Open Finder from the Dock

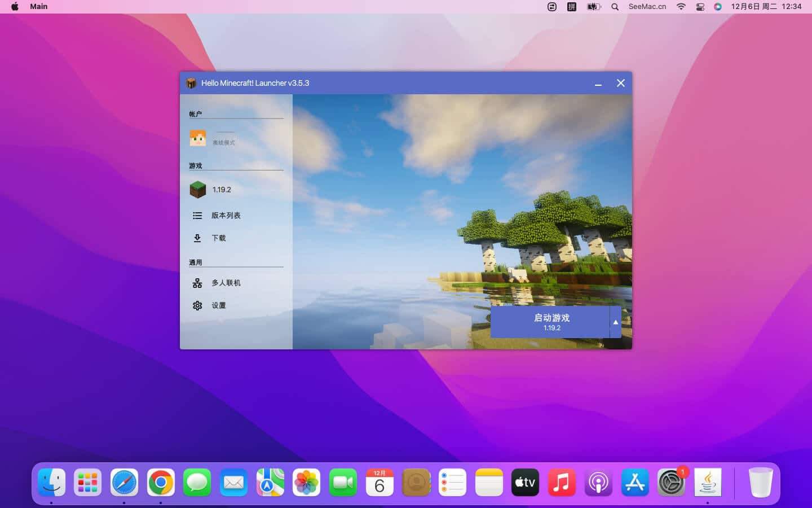pos(51,483)
